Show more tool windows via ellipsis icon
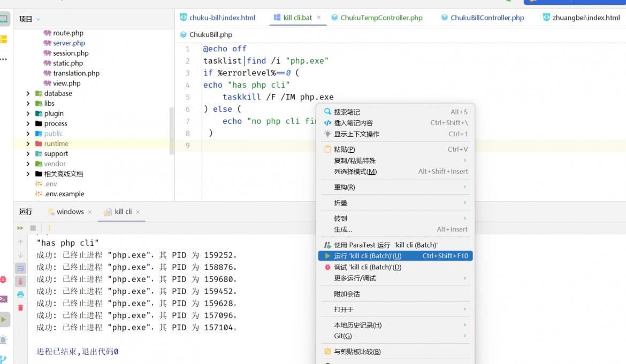 point(4,59)
